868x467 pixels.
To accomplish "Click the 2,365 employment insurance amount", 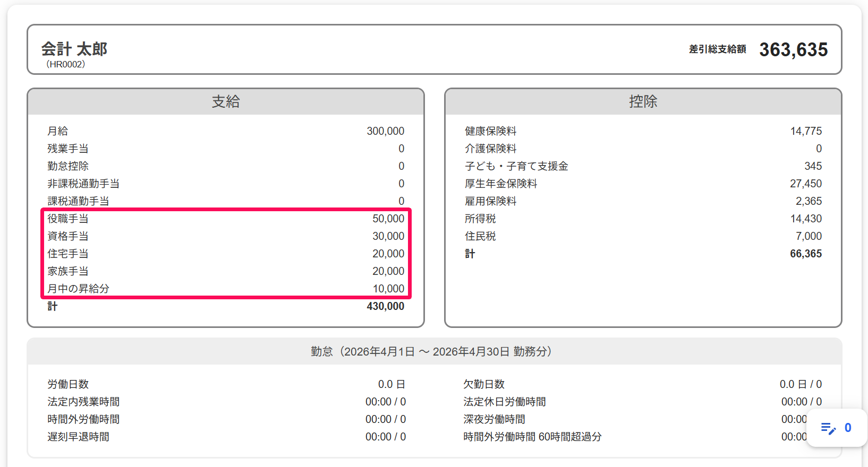I will pos(809,201).
